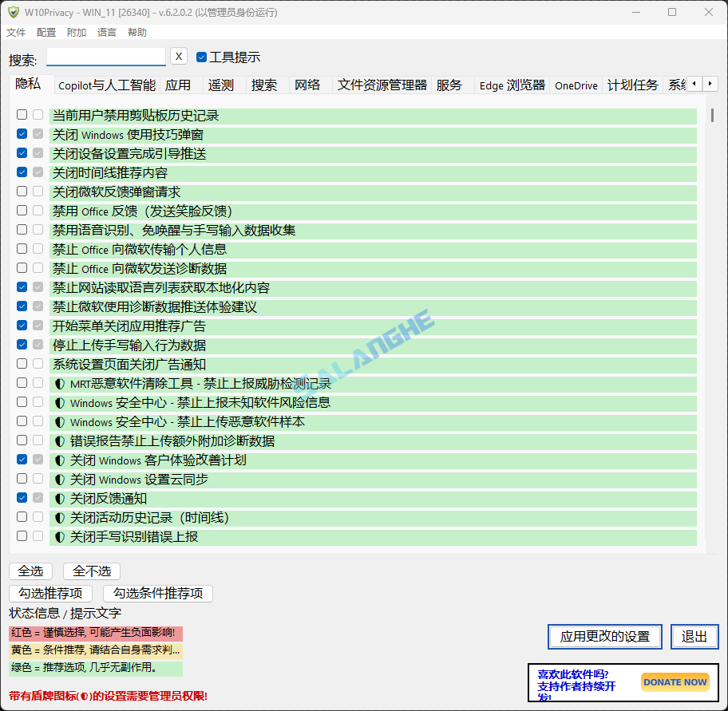Switch to the OneDrive tab
This screenshot has width=728, height=711.
click(x=576, y=85)
